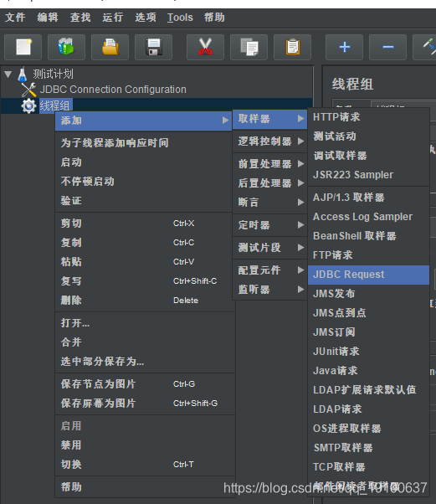This screenshot has height=504, width=436.
Task: Open the 文件 menu
Action: 15,18
